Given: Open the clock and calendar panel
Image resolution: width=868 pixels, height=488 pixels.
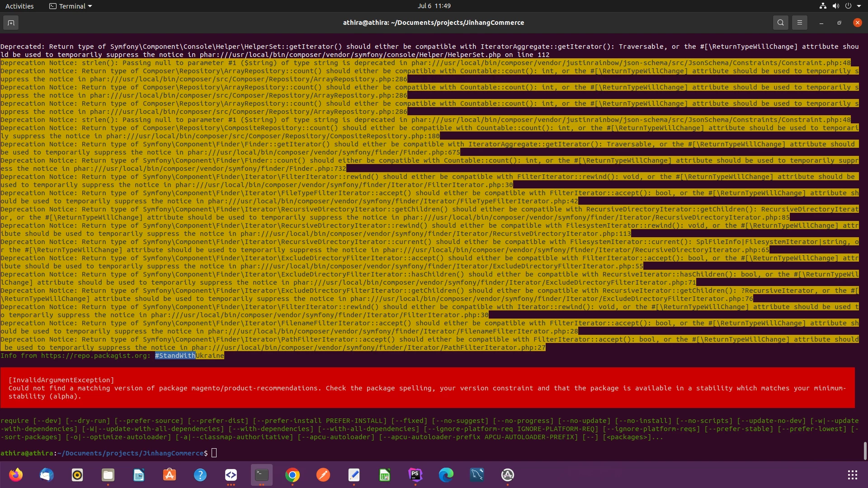Looking at the screenshot, I should click(x=434, y=6).
